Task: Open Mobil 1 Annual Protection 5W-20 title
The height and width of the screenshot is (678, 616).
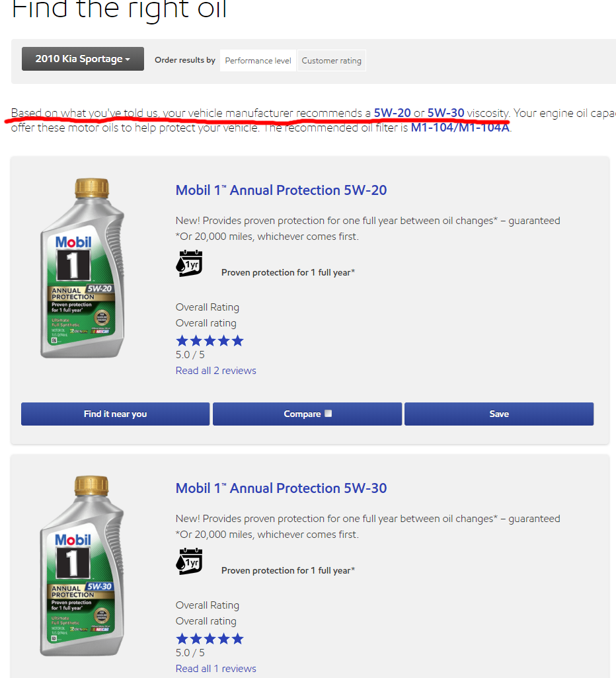Action: (281, 190)
